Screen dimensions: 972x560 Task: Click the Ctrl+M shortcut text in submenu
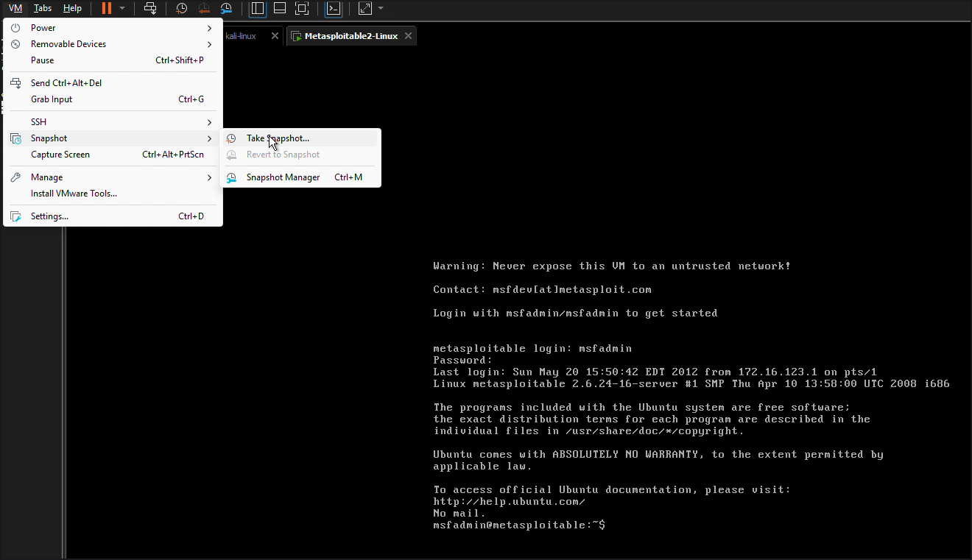[x=348, y=177]
